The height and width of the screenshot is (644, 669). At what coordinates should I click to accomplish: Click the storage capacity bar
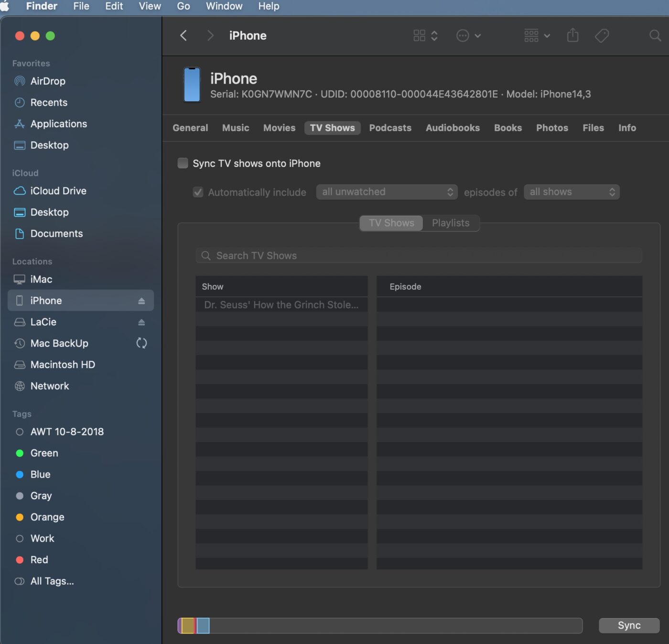pyautogui.click(x=380, y=625)
